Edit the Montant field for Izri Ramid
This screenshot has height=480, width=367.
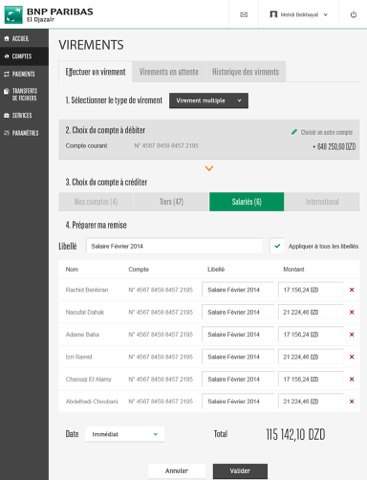tap(311, 357)
